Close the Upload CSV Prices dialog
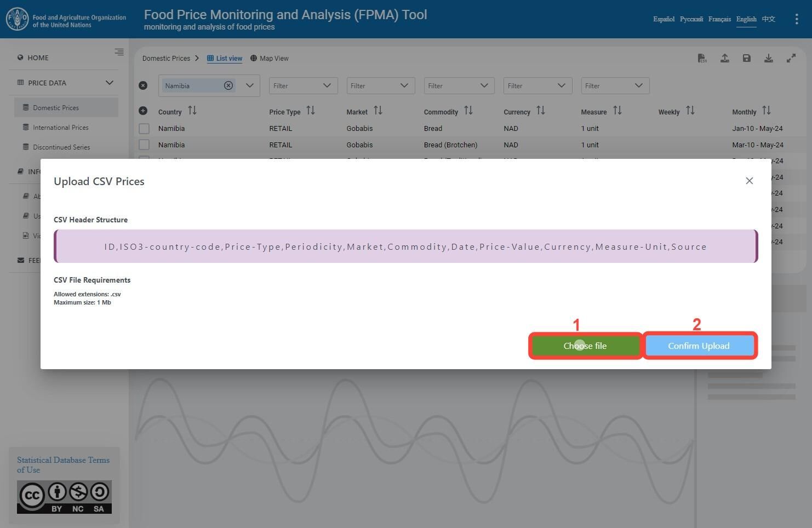Image resolution: width=812 pixels, height=528 pixels. click(750, 181)
